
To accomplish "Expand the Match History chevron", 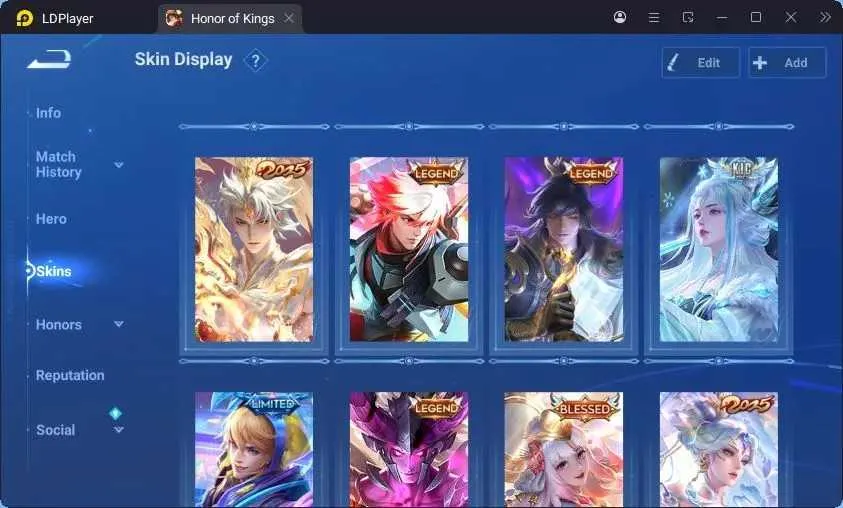I will tap(119, 165).
